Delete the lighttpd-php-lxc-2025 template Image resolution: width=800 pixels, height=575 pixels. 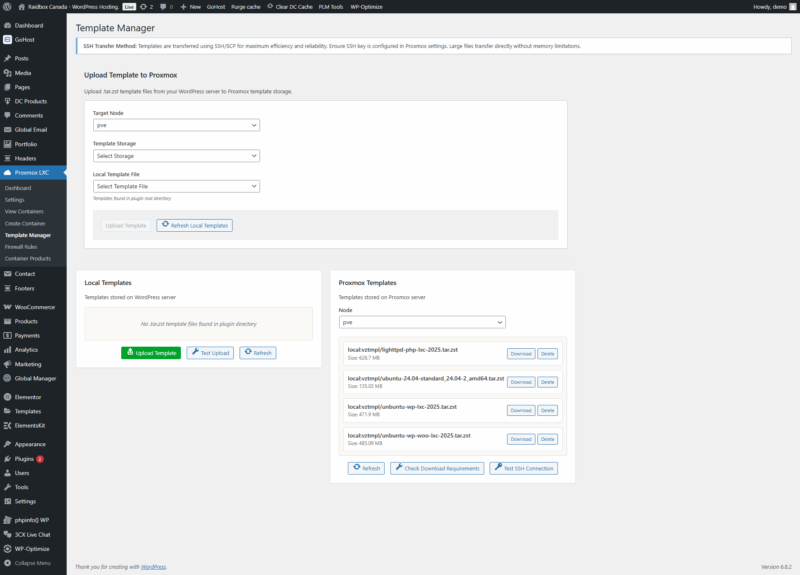click(547, 354)
